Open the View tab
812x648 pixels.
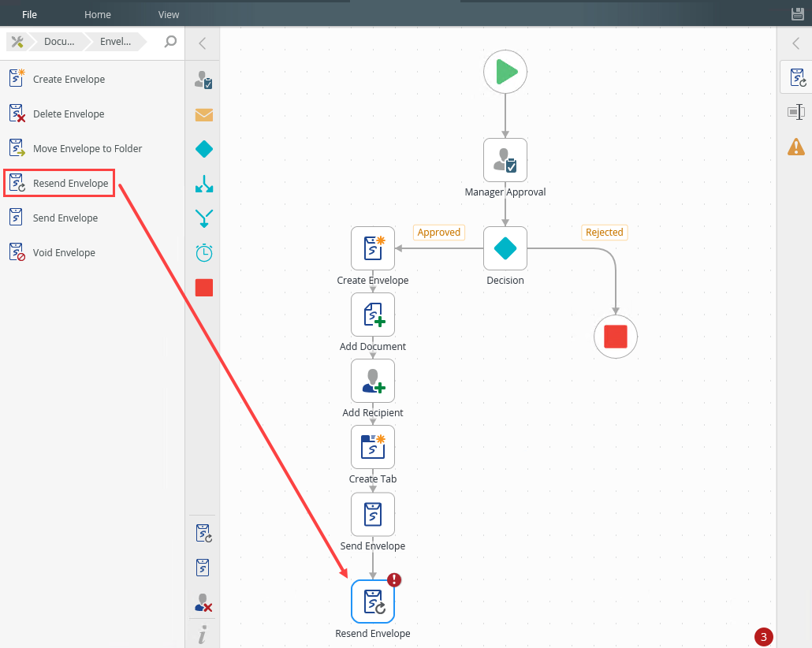(x=168, y=14)
